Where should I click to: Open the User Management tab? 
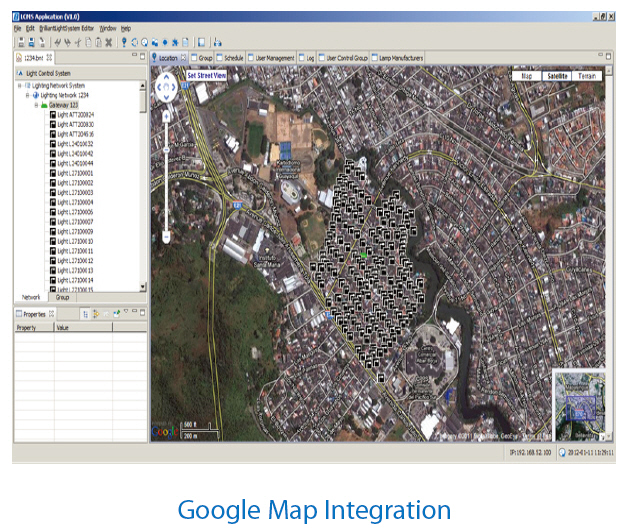click(275, 59)
